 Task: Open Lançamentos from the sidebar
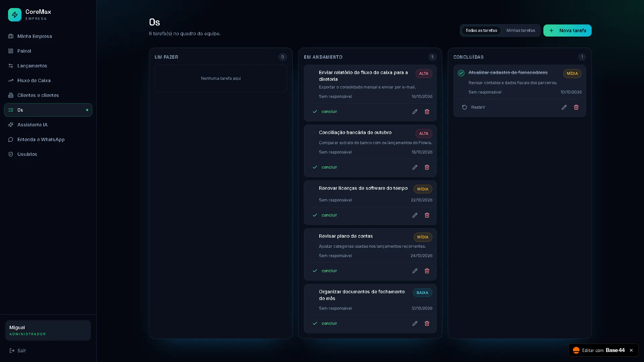click(48, 66)
